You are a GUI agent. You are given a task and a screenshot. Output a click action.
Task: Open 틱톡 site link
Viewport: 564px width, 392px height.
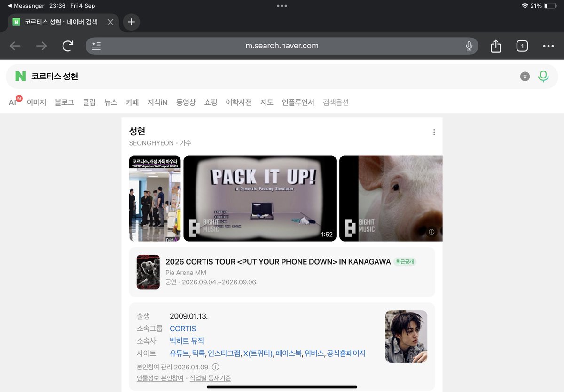tap(198, 353)
